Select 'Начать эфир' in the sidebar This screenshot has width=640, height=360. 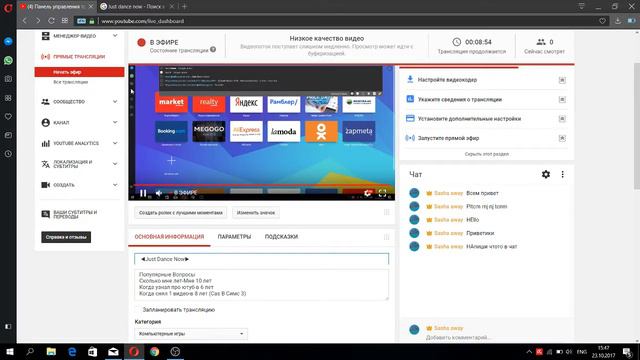coord(79,72)
